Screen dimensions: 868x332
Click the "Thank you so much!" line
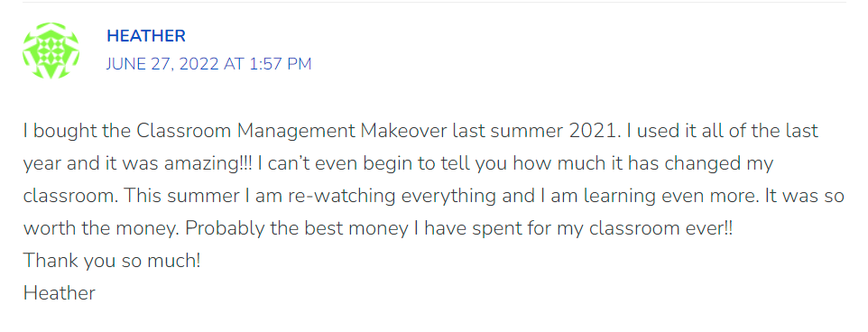112,261
